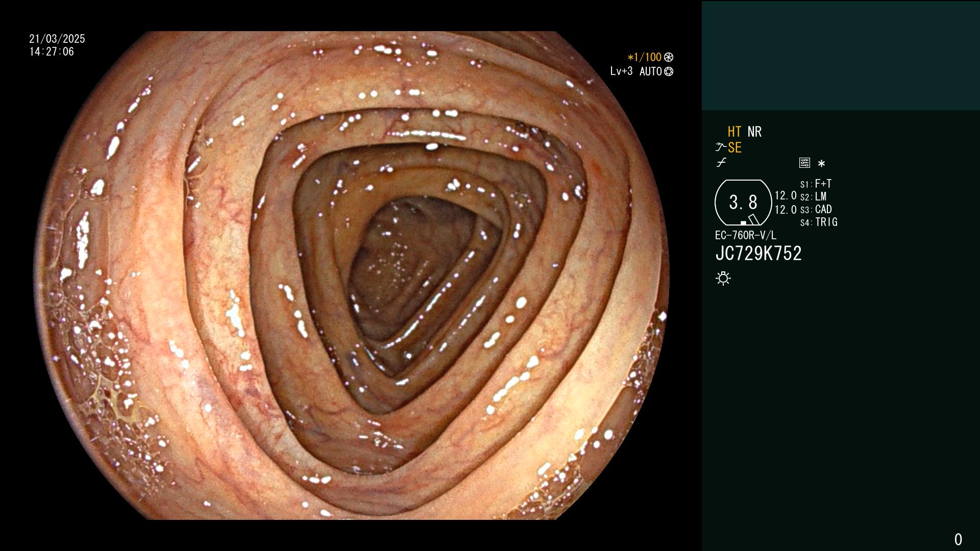The height and width of the screenshot is (551, 980).
Task: Click the shutter speed value 1/100
Action: [648, 57]
